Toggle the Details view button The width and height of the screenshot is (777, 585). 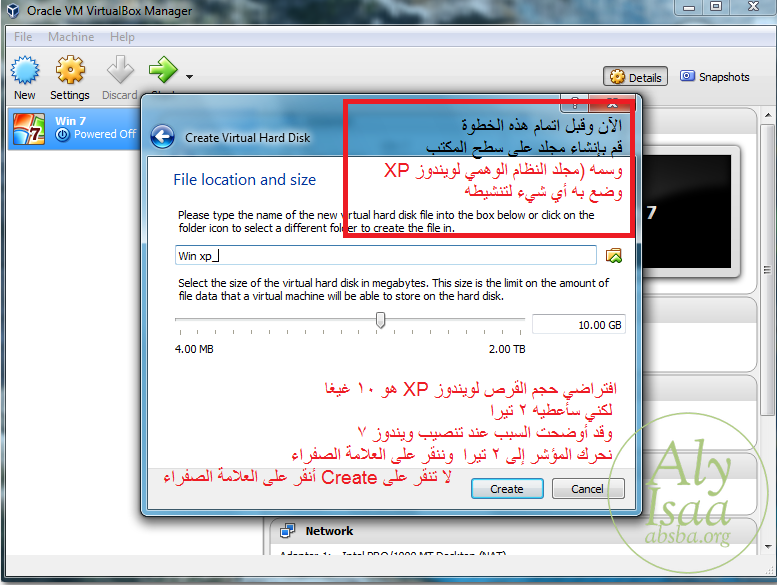click(x=635, y=77)
